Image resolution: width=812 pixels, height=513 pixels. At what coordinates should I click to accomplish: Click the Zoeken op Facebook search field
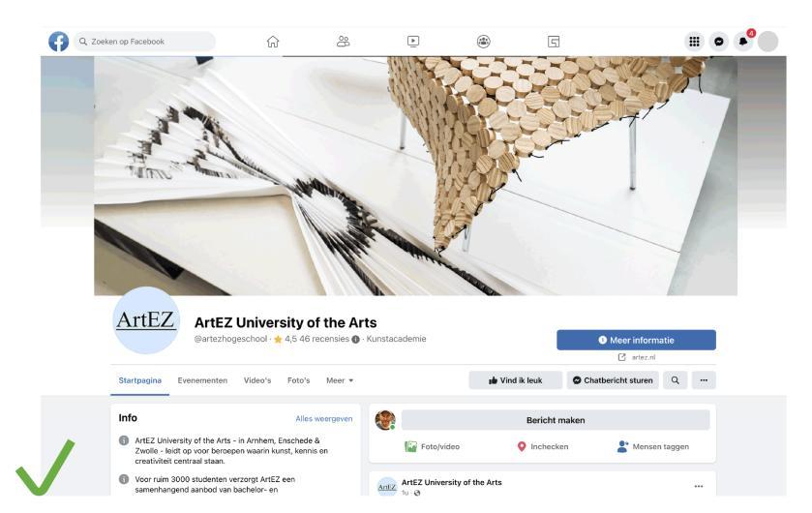[145, 42]
